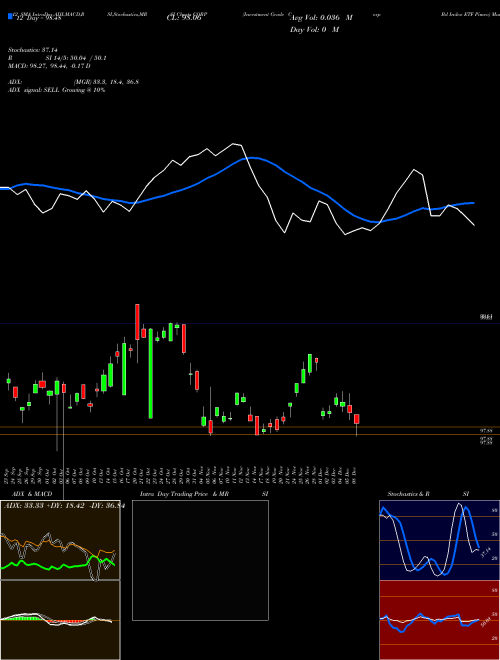Click the 'SI 14/3: 50.04 / 50.1' reading
Image resolution: width=500 pixels, height=660 pixels.
point(76,58)
